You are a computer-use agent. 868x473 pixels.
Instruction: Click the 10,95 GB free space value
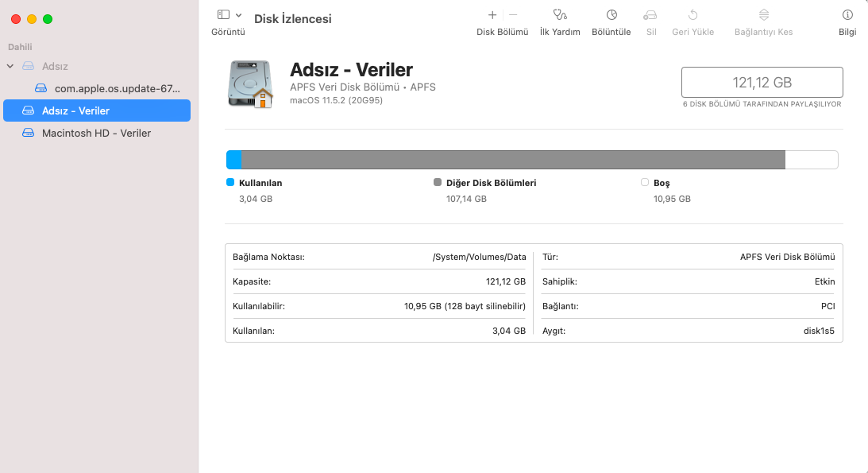click(672, 199)
